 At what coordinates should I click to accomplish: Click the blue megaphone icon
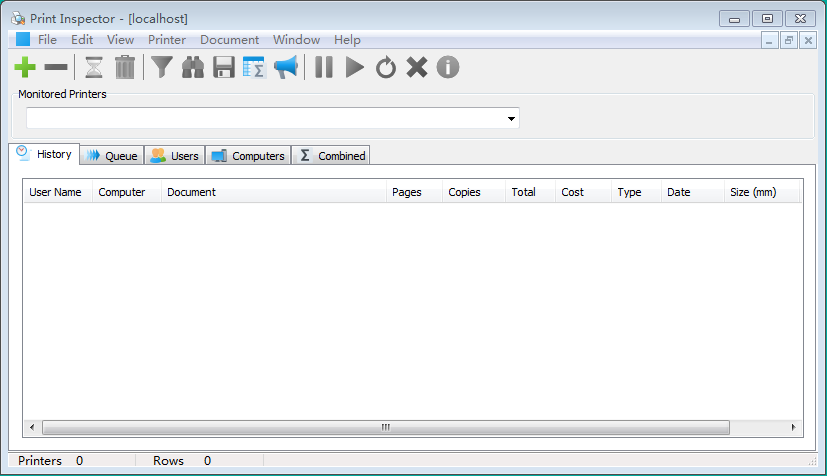tap(286, 68)
